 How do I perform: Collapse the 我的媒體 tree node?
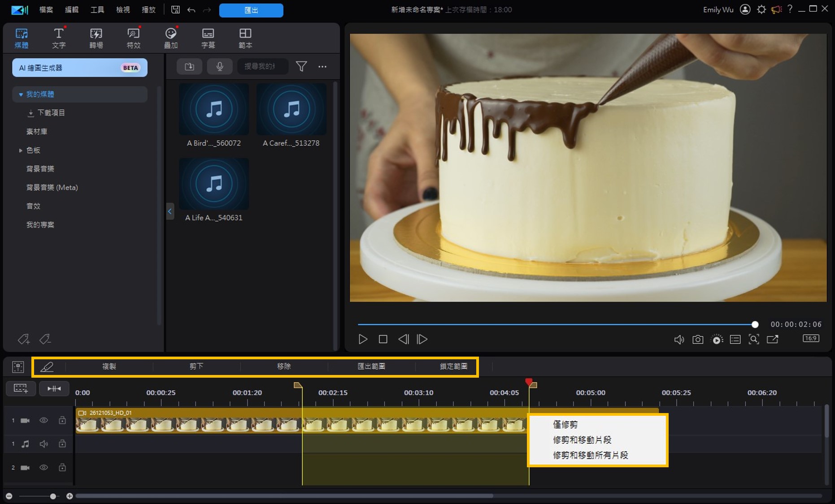point(21,95)
